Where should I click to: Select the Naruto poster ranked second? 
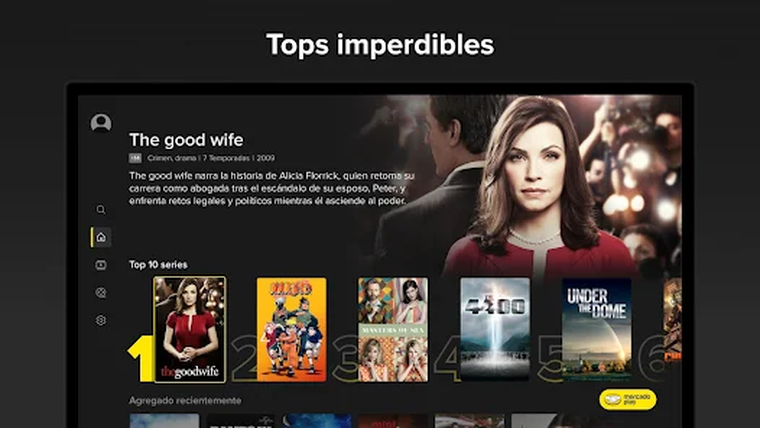pos(291,330)
